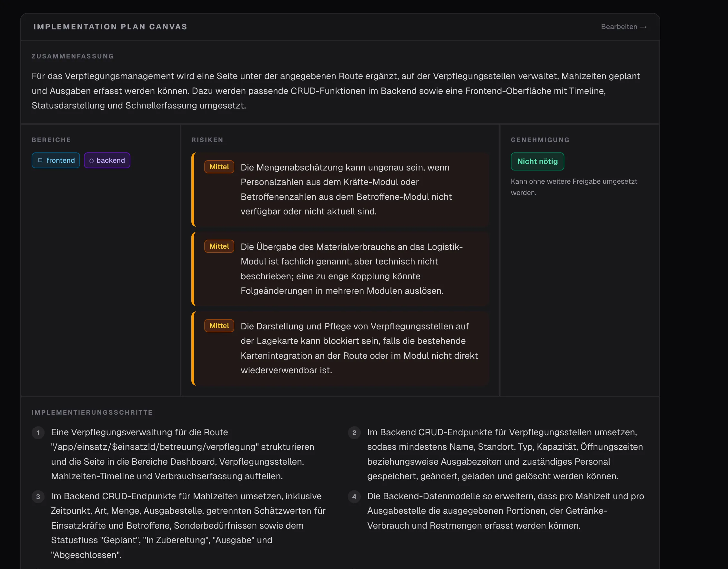
Task: Click the arrow icon beside Bearbeiten
Action: pos(643,27)
